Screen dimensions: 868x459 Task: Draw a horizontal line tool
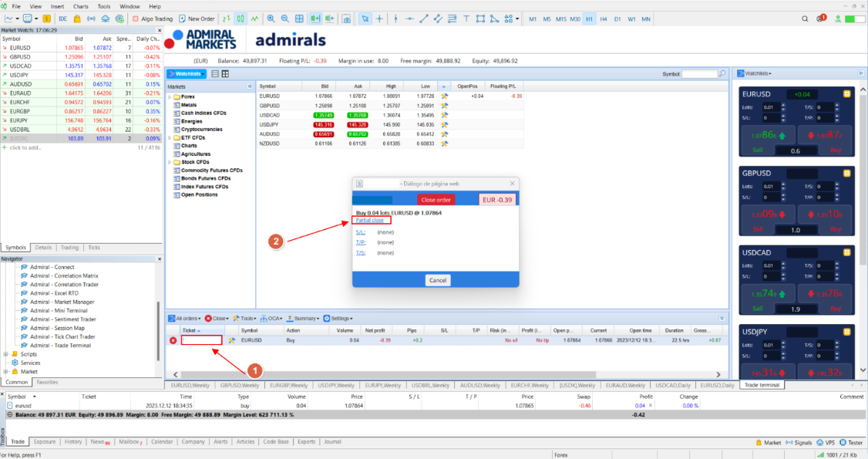coord(409,19)
